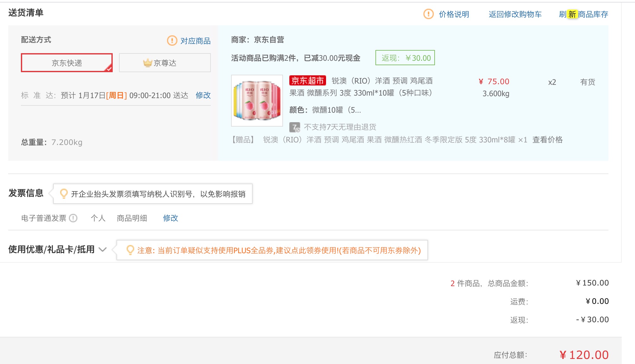The height and width of the screenshot is (364, 635).
Task: Select 京尊达 delivery option
Action: 165,63
